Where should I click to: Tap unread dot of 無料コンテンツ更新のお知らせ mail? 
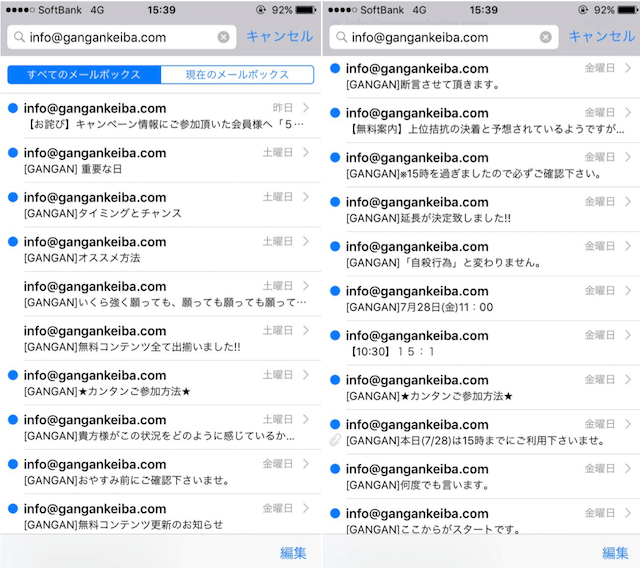[x=13, y=508]
